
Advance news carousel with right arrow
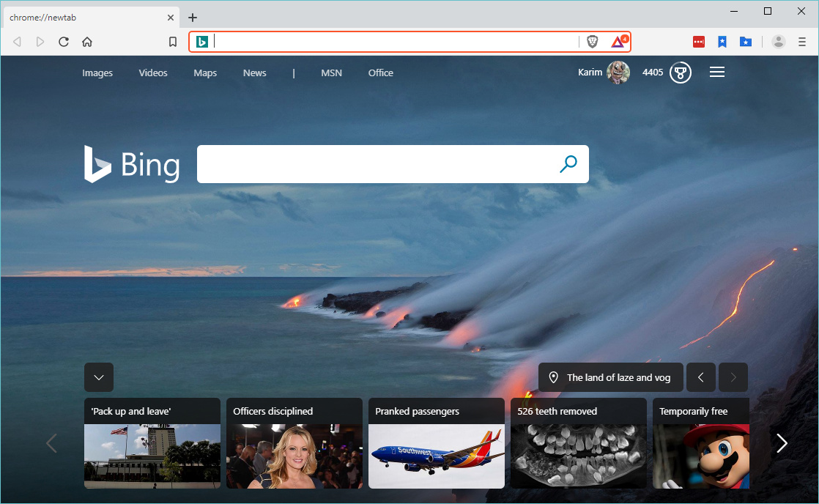point(782,443)
